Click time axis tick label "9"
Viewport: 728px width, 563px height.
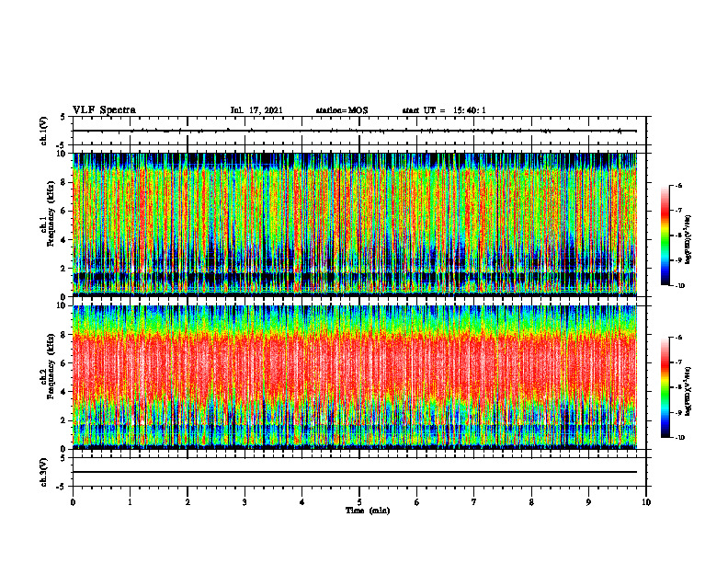(588, 502)
